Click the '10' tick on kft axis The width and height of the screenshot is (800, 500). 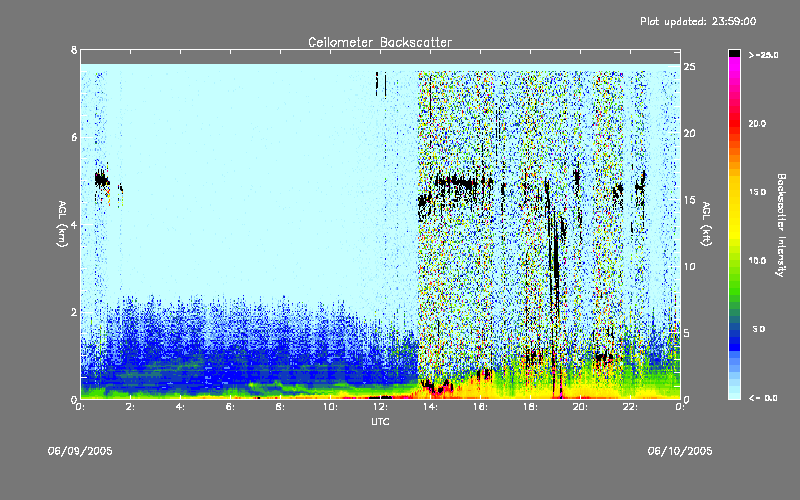(689, 266)
